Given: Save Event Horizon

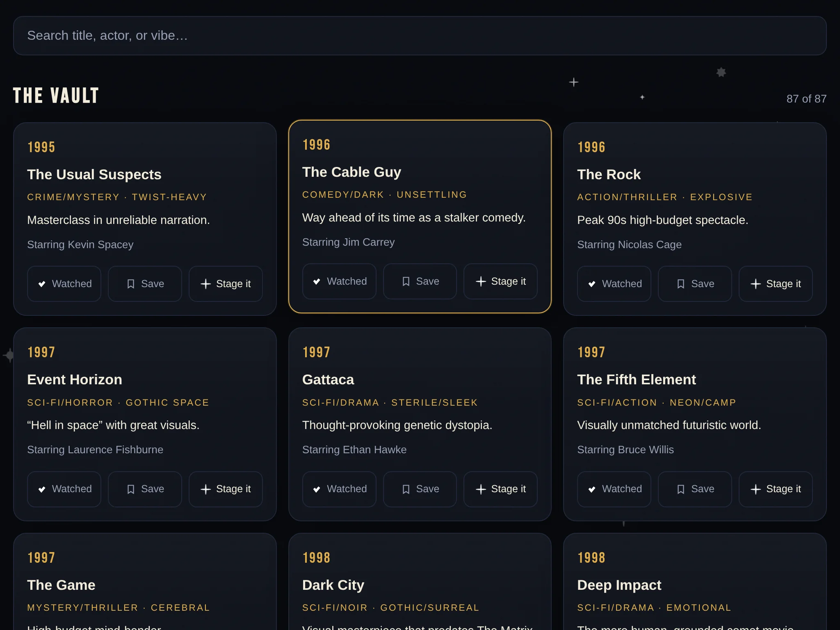Looking at the screenshot, I should coord(145,489).
